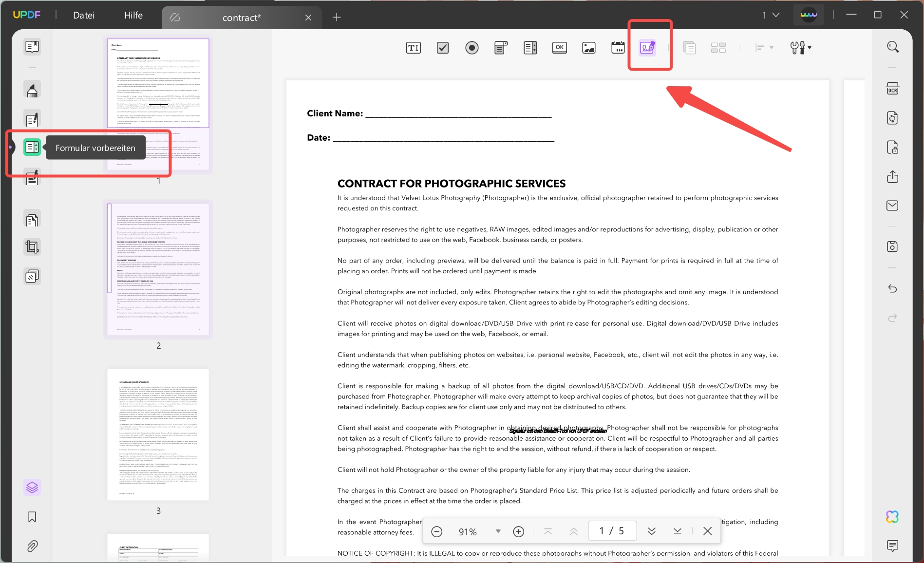Toggle the Layers panel icon
This screenshot has height=563, width=924.
pyautogui.click(x=32, y=487)
